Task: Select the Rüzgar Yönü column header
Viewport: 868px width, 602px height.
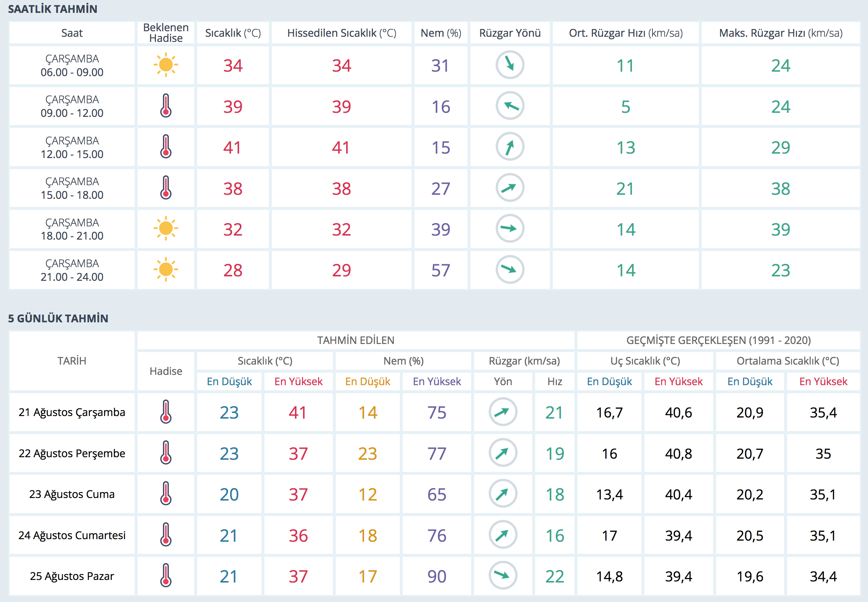Action: coord(509,33)
